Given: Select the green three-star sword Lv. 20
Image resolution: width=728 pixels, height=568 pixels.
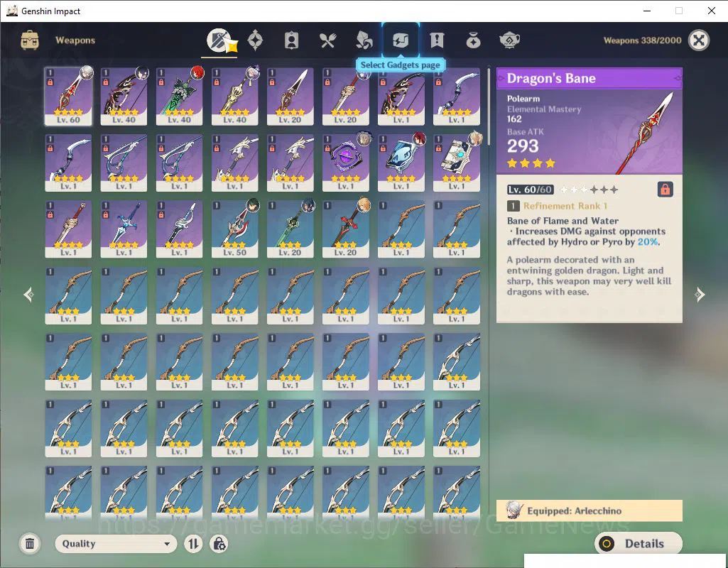Looking at the screenshot, I should (x=290, y=229).
